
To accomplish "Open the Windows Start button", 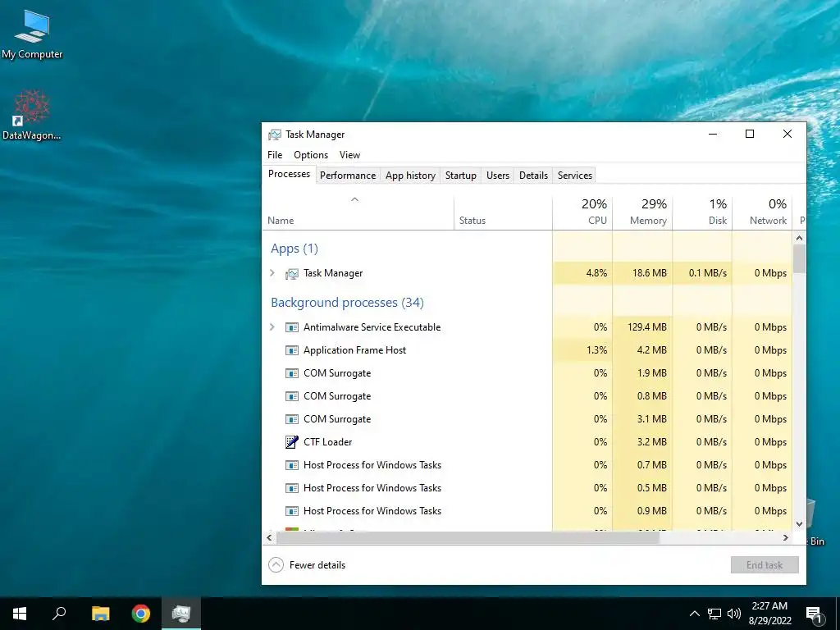I will click(20, 614).
